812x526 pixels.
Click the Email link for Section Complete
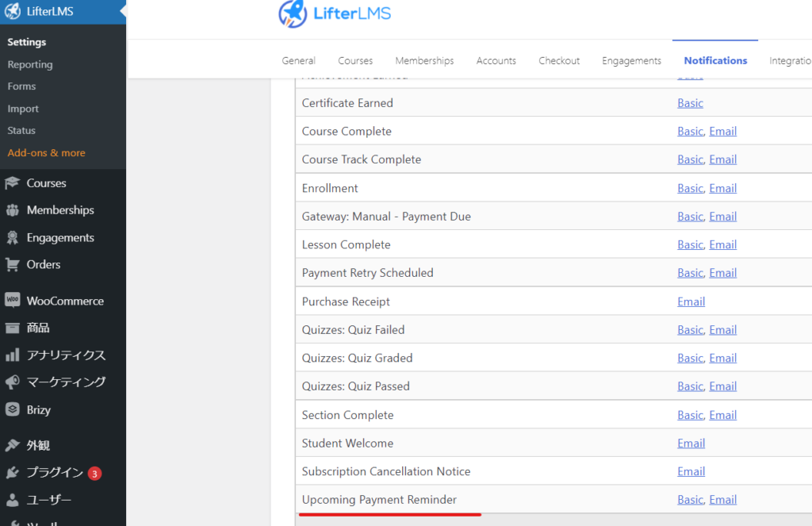[x=723, y=415]
